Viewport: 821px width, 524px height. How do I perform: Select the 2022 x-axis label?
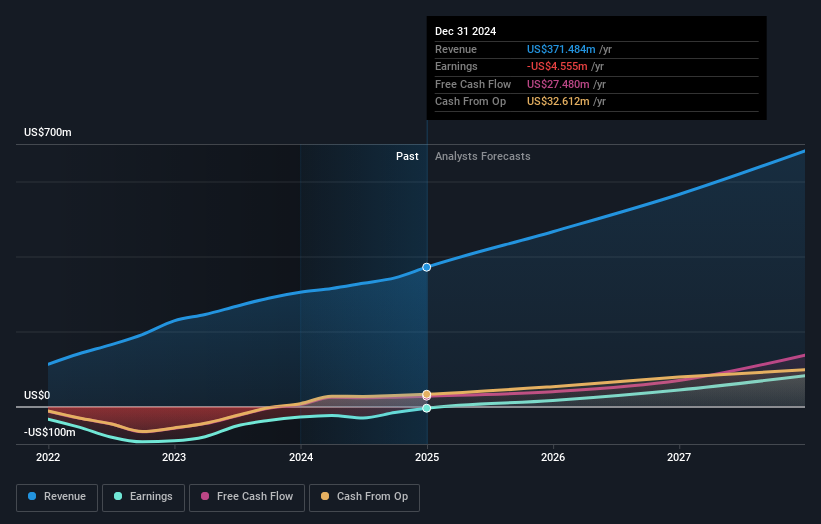(x=48, y=458)
